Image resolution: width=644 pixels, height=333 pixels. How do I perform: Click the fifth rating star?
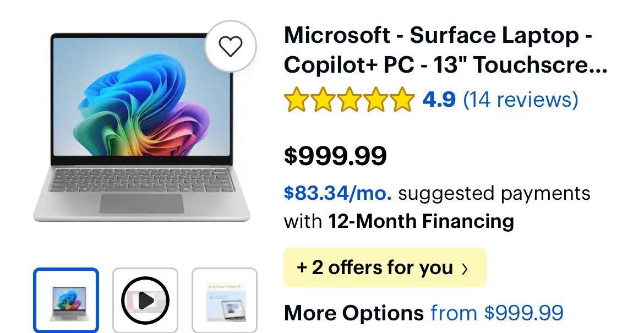(x=402, y=100)
